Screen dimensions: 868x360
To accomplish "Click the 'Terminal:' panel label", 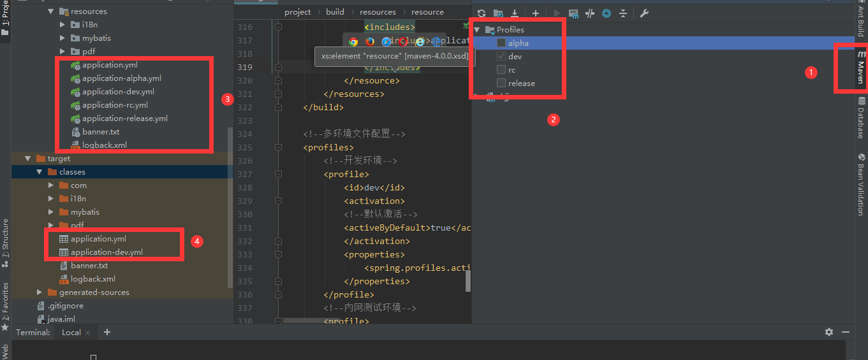I will pyautogui.click(x=33, y=332).
